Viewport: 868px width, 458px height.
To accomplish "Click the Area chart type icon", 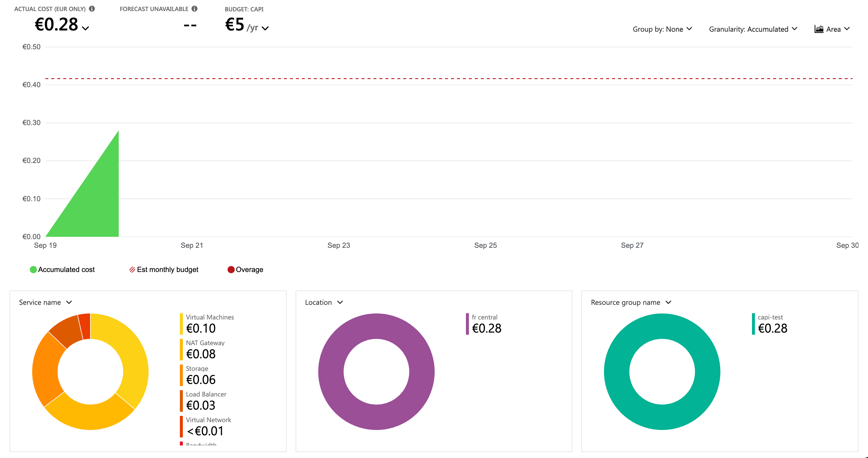I will [819, 29].
